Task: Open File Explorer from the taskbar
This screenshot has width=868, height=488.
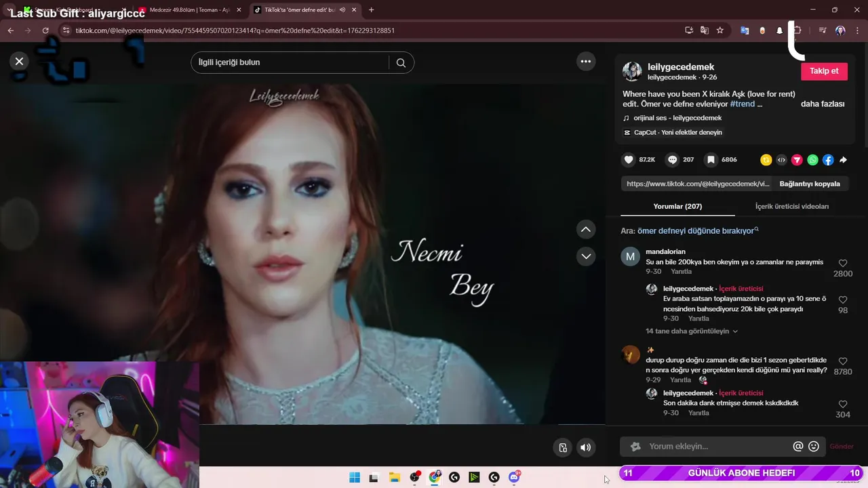Action: click(x=394, y=478)
